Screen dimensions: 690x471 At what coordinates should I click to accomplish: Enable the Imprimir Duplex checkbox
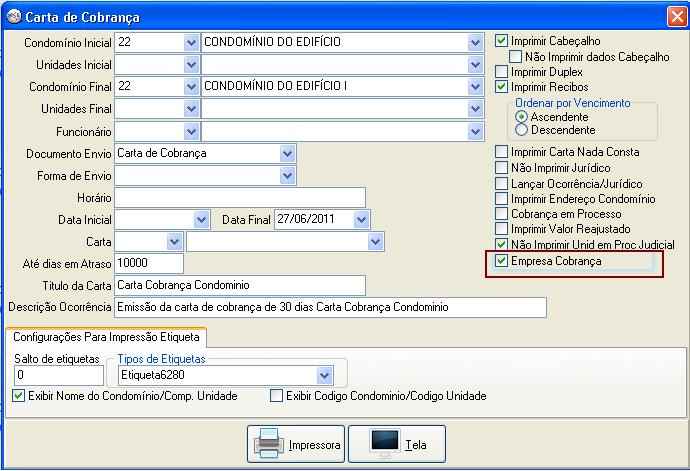[x=502, y=72]
